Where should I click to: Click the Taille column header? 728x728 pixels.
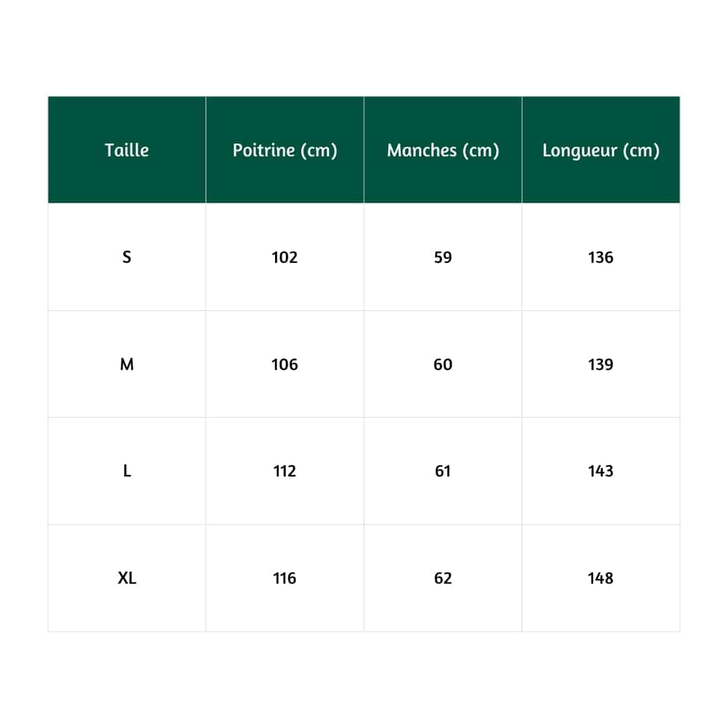(x=127, y=150)
